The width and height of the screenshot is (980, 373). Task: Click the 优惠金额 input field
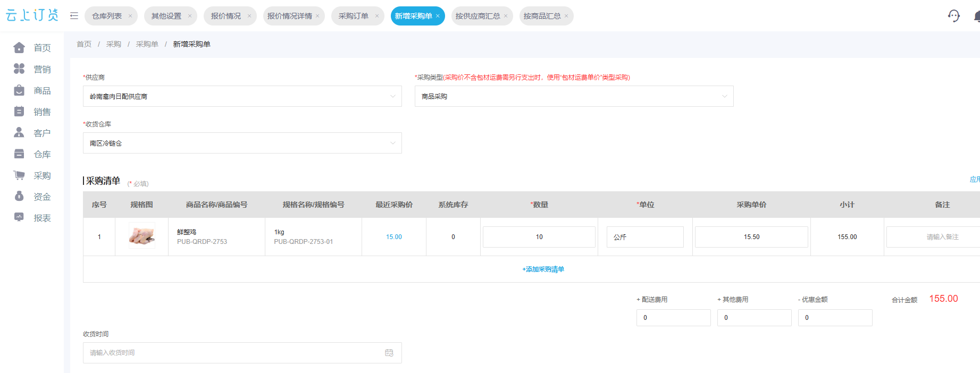(835, 318)
